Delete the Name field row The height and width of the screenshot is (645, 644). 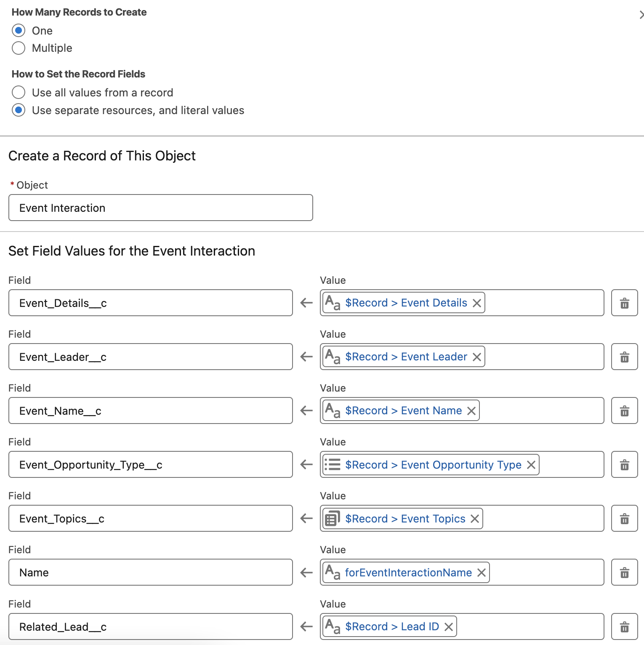point(624,572)
